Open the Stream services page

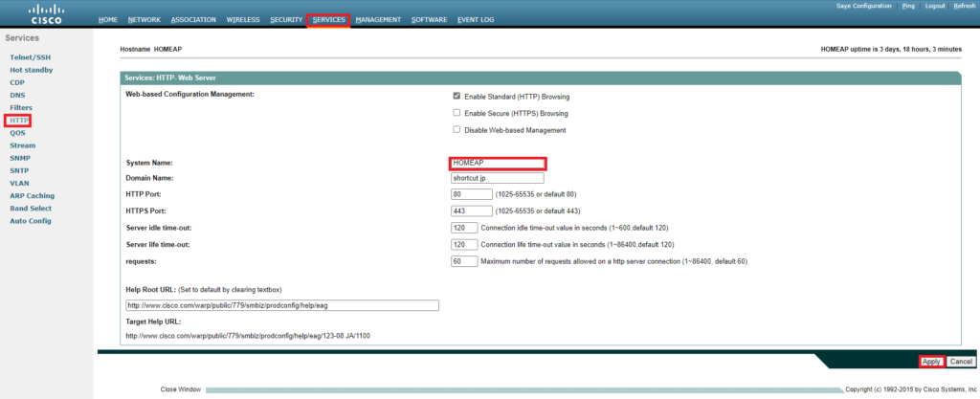23,145
